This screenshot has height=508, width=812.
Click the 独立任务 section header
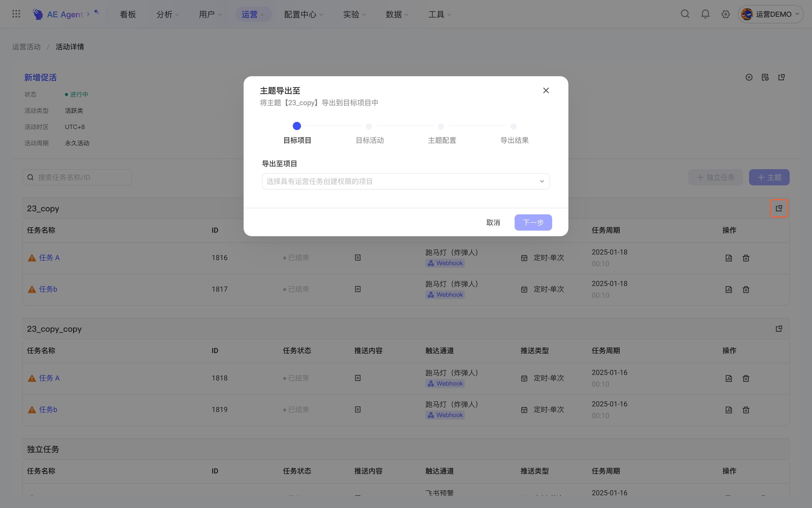[406, 449]
